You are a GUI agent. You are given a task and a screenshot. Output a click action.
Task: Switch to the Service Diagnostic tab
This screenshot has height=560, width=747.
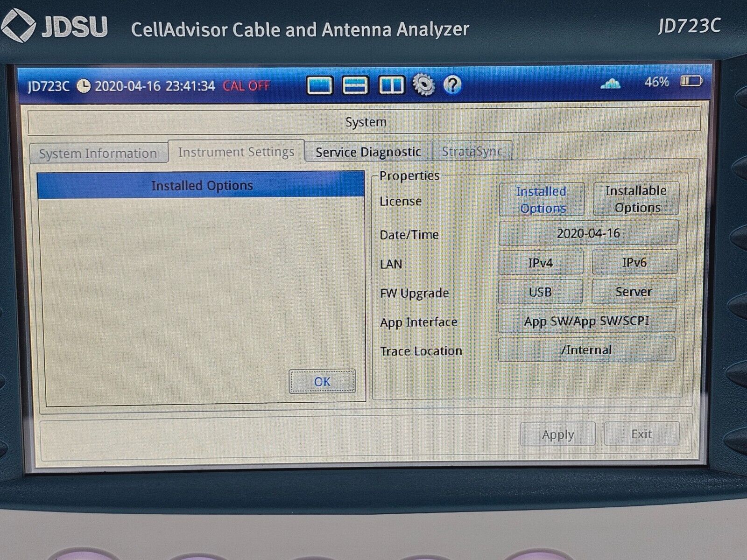(368, 151)
